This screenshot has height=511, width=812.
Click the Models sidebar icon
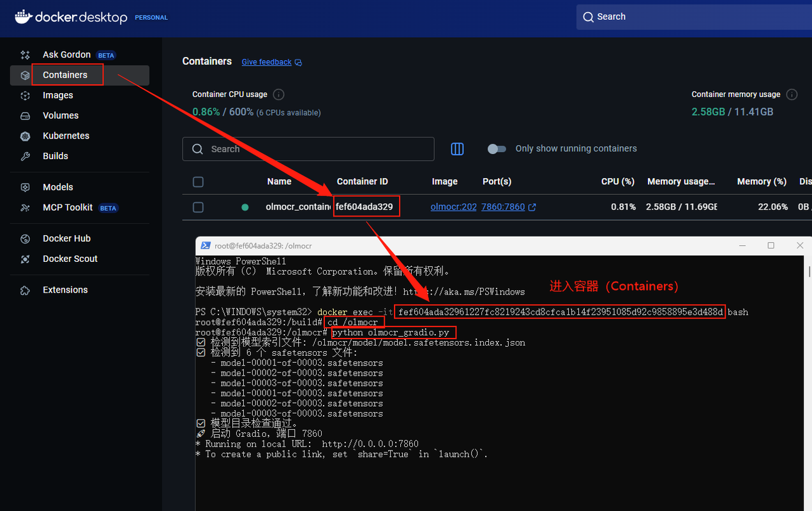pyautogui.click(x=26, y=187)
